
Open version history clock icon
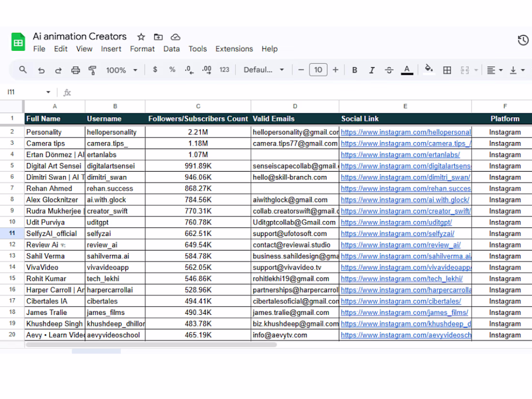(x=523, y=40)
